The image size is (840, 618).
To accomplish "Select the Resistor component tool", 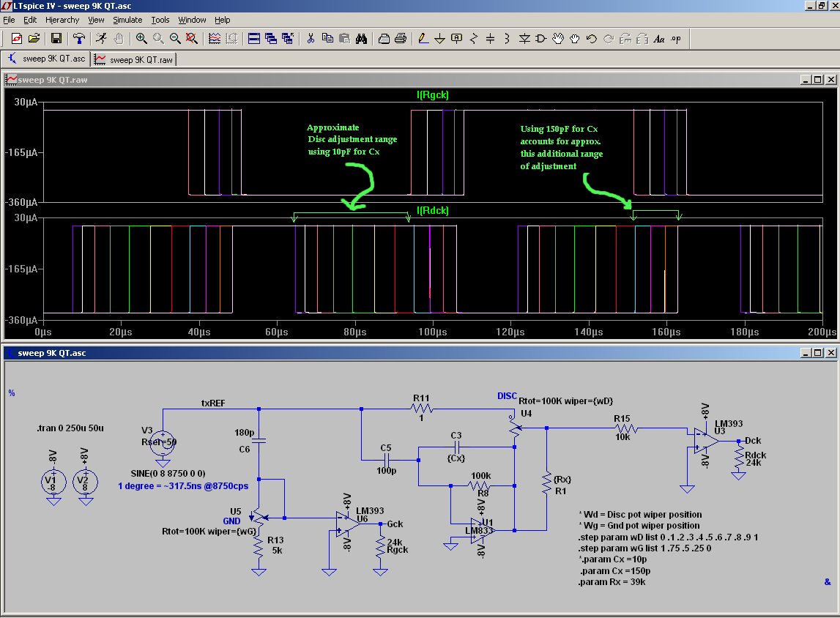I will [x=474, y=39].
